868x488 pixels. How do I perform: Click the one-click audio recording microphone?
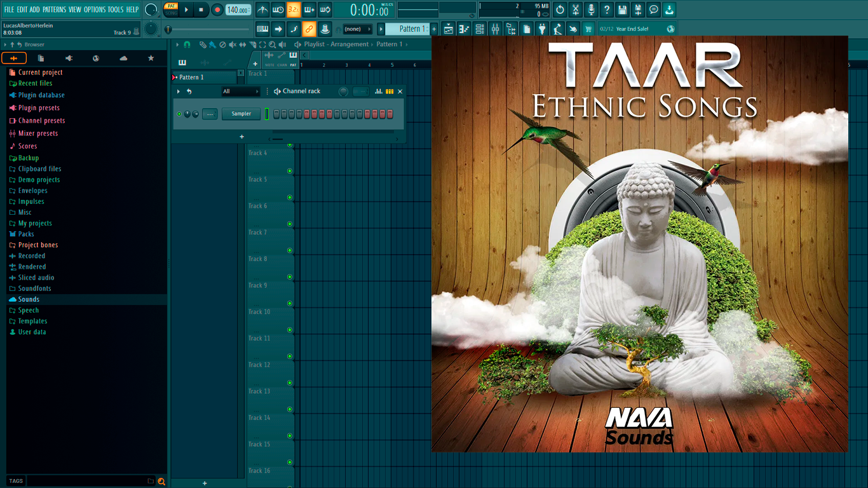pyautogui.click(x=591, y=10)
